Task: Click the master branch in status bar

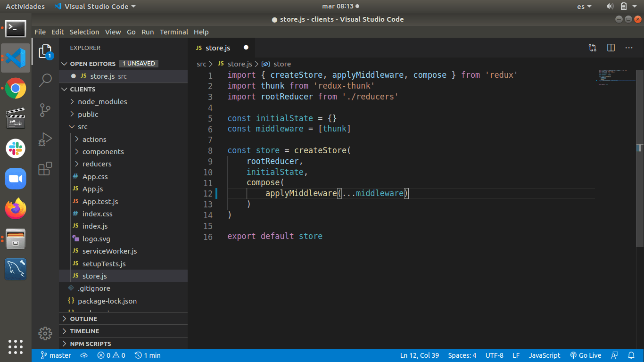Action: 56,355
